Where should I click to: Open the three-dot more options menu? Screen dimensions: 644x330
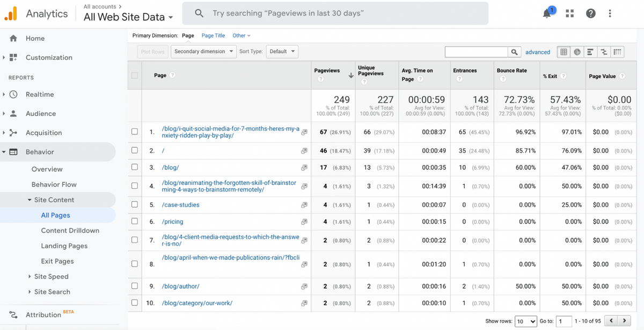(610, 13)
